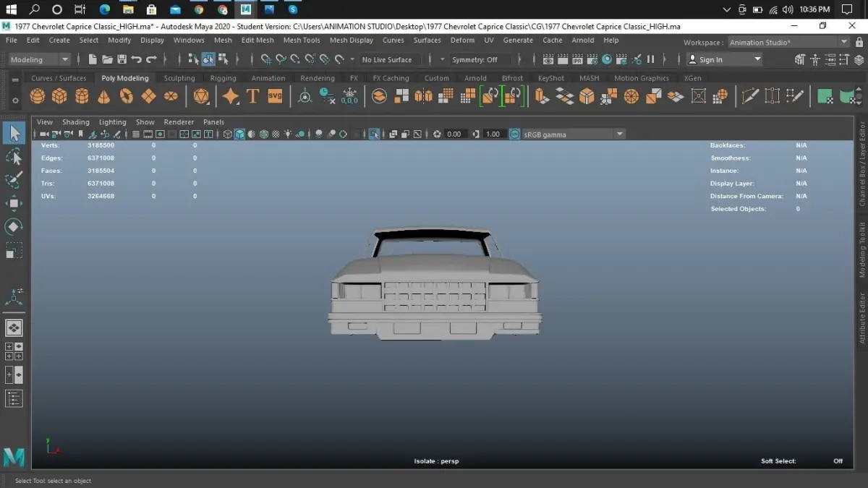Viewport: 868px width, 488px height.
Task: Toggle select by hierarchy mode
Action: (x=194, y=59)
